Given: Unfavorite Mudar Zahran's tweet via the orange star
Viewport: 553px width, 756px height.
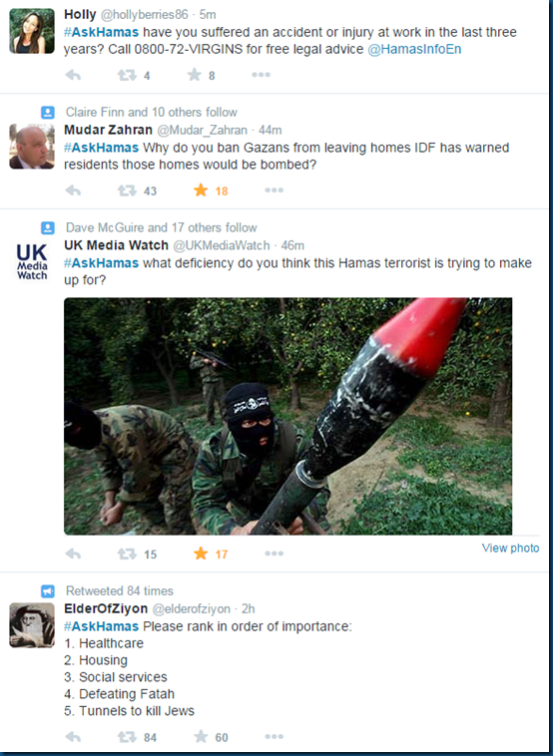Looking at the screenshot, I should tap(201, 189).
